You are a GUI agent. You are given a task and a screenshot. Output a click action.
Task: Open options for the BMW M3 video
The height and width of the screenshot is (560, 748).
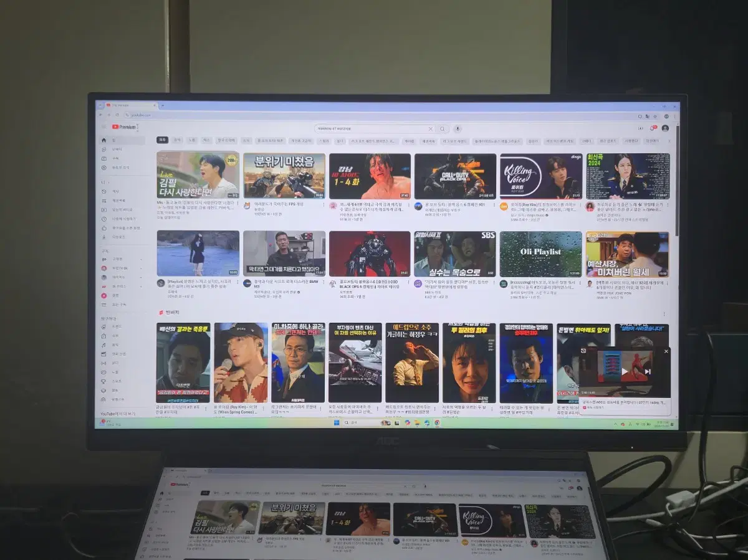[x=324, y=282]
